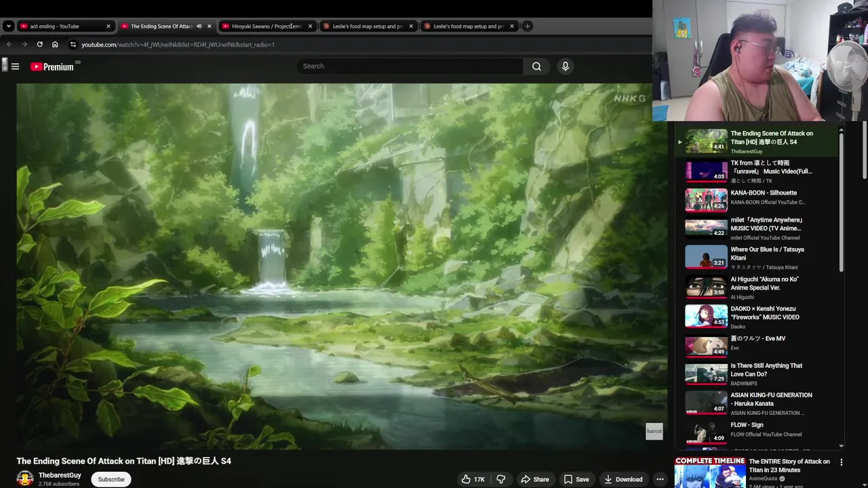Open options menu for 'ENTIRE Story' recommendation
Screen dimensions: 868x488
pyautogui.click(x=842, y=462)
